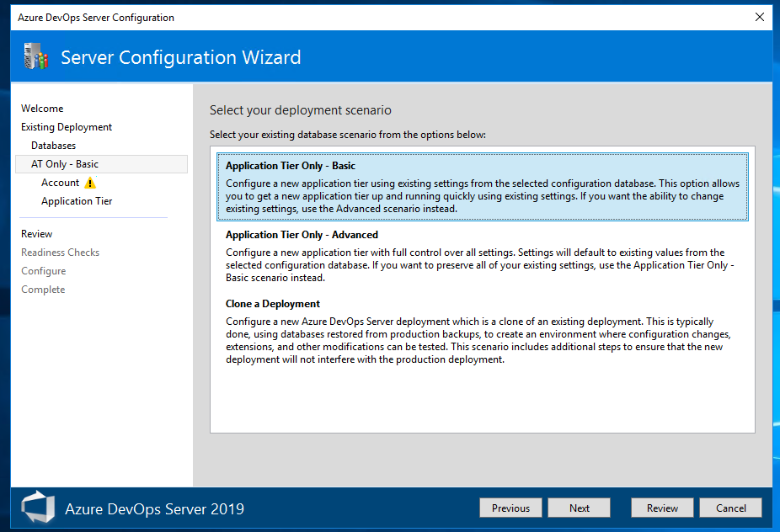Click the Account warning triangle icon
This screenshot has width=780, height=532.
click(x=90, y=183)
